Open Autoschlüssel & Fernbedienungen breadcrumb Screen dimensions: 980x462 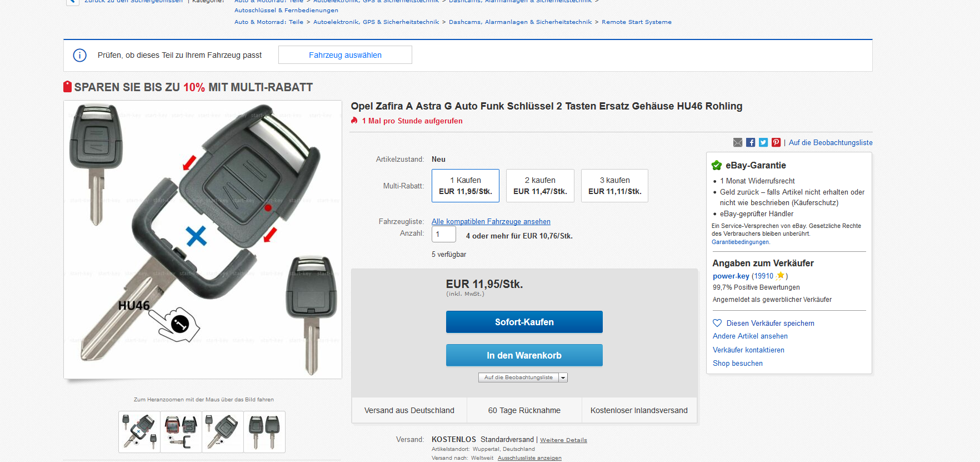pyautogui.click(x=286, y=11)
